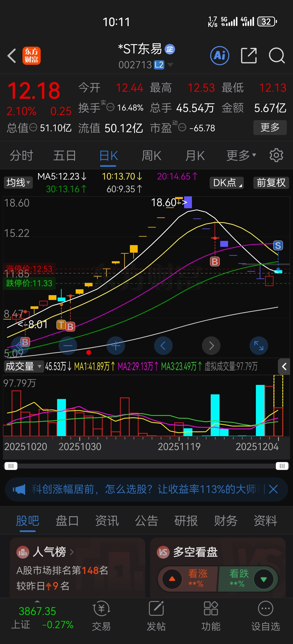Open 财务 tab
The height and width of the screenshot is (644, 293).
226,521
